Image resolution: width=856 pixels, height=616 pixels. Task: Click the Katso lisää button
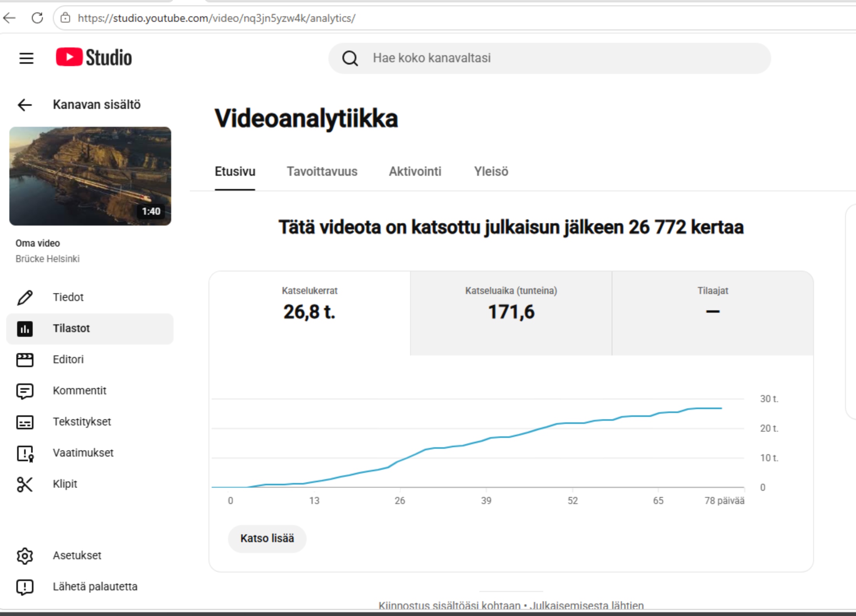click(x=267, y=539)
